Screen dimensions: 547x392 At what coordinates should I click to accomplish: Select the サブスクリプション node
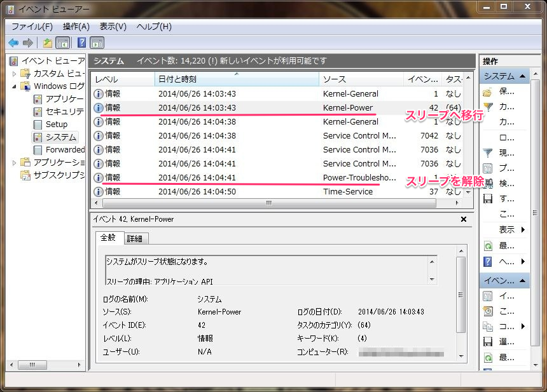53,175
